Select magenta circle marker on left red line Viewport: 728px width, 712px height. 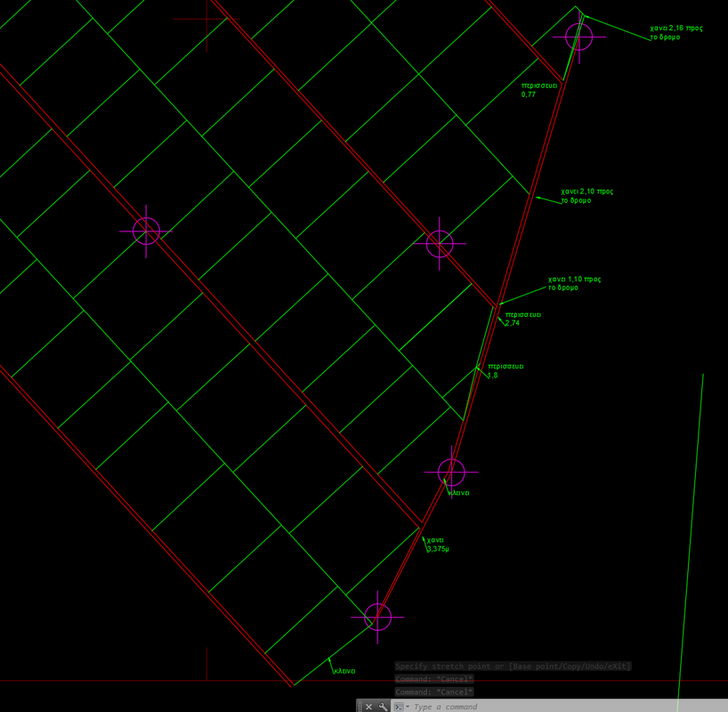tap(146, 231)
